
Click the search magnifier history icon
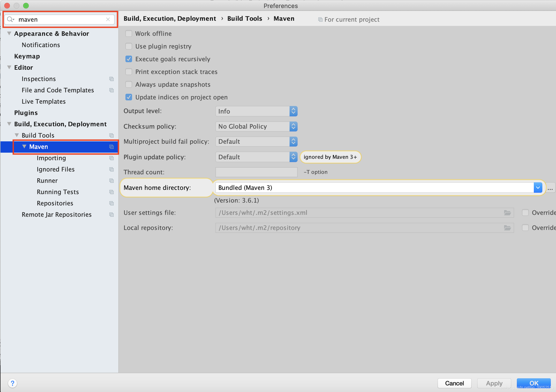point(10,19)
